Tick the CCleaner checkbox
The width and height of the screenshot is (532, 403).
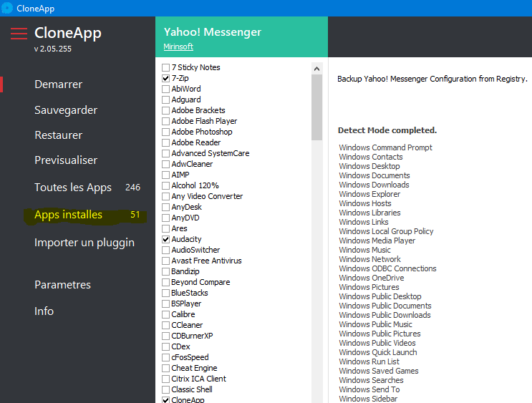[165, 325]
